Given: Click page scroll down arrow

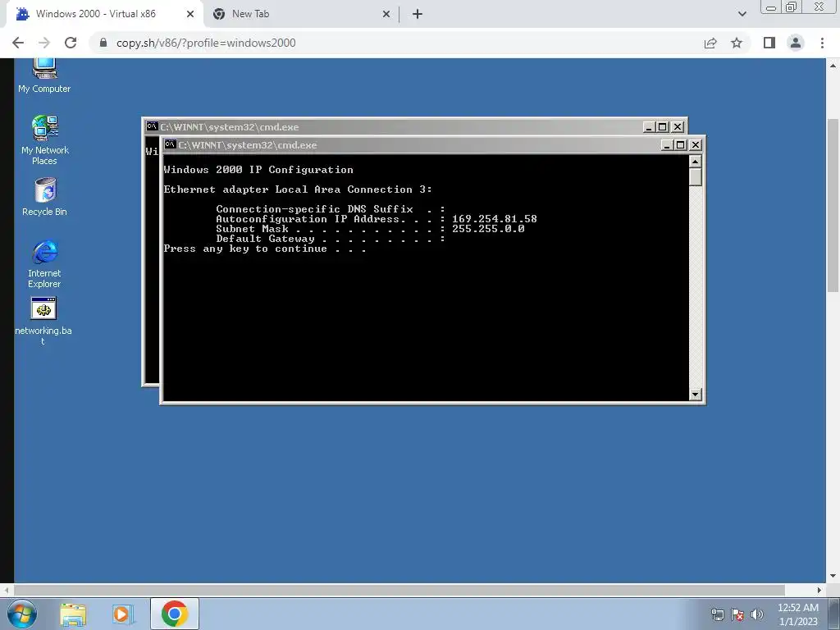Looking at the screenshot, I should coord(833,576).
